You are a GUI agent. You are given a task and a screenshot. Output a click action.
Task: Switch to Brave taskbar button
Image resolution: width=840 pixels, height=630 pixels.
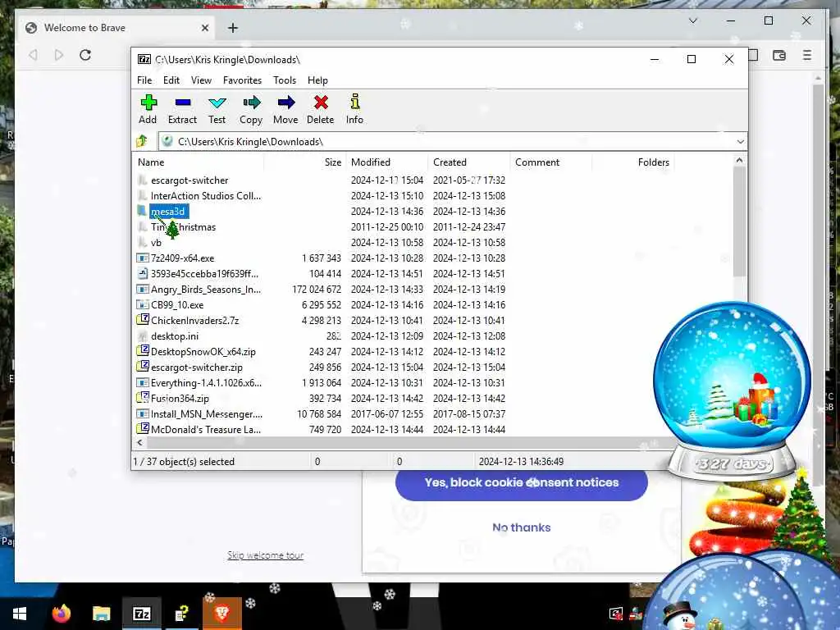point(221,614)
